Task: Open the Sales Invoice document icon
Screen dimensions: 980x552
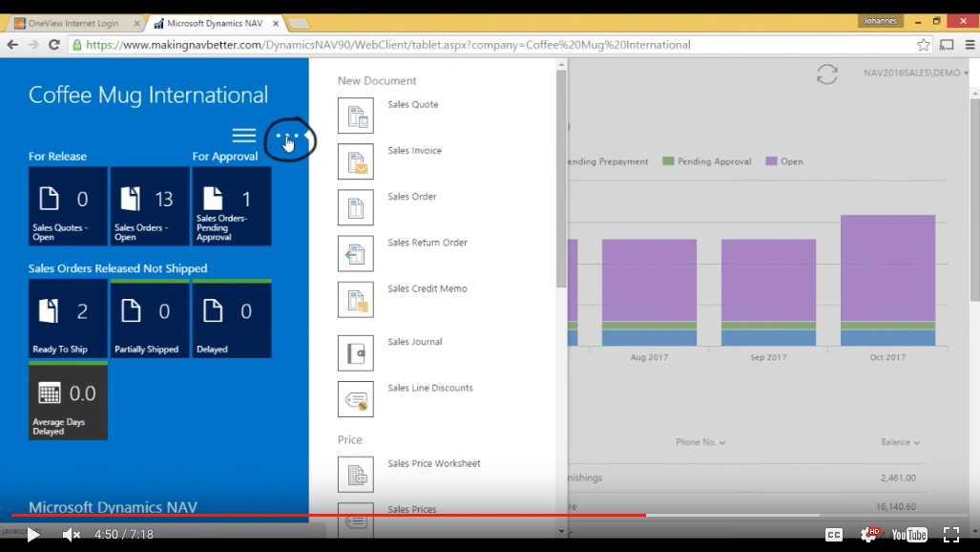Action: 356,161
